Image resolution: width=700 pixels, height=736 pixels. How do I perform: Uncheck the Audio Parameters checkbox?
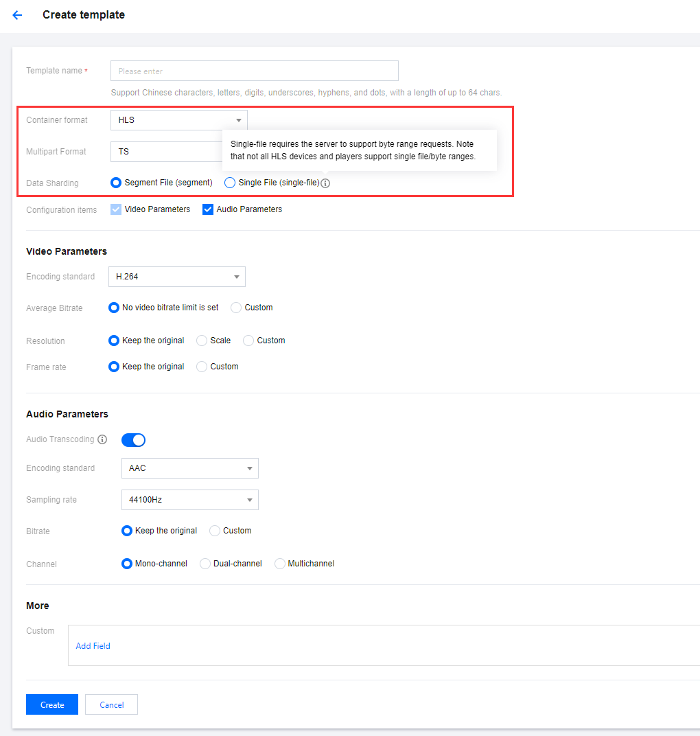tap(208, 209)
